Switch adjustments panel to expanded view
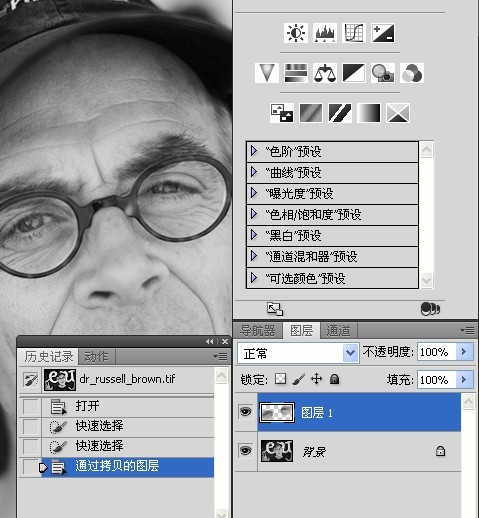The image size is (479, 518). 275,309
